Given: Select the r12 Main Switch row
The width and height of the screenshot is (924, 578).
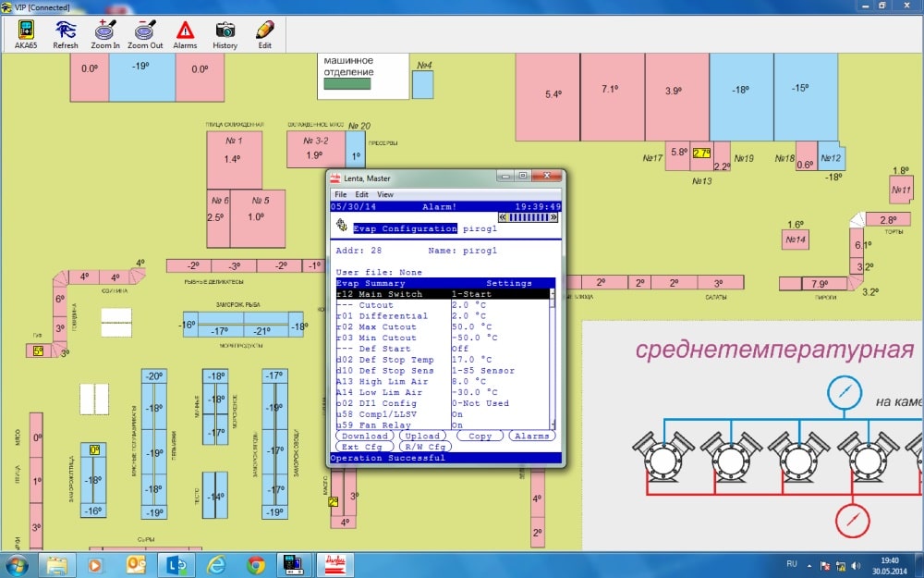Looking at the screenshot, I should coord(443,294).
